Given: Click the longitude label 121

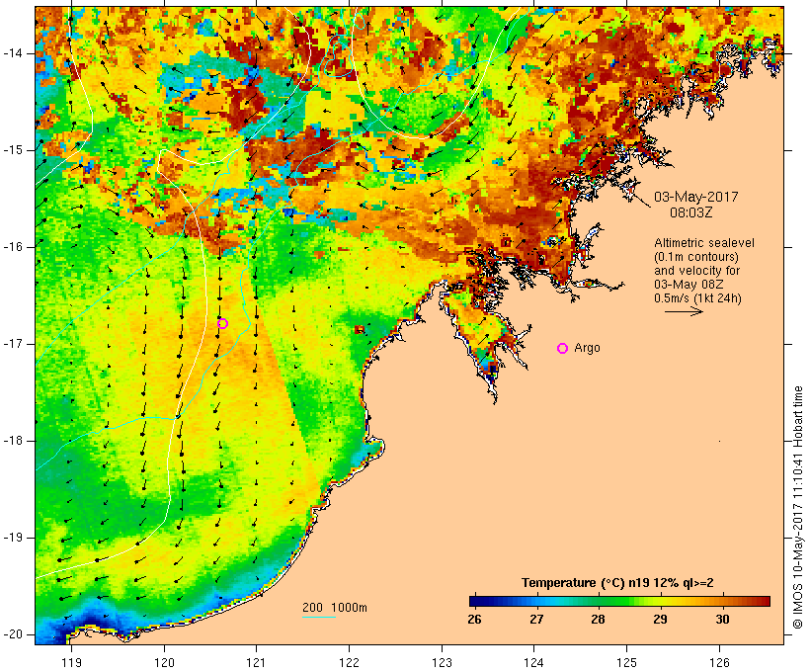Looking at the screenshot, I should coord(256,662).
